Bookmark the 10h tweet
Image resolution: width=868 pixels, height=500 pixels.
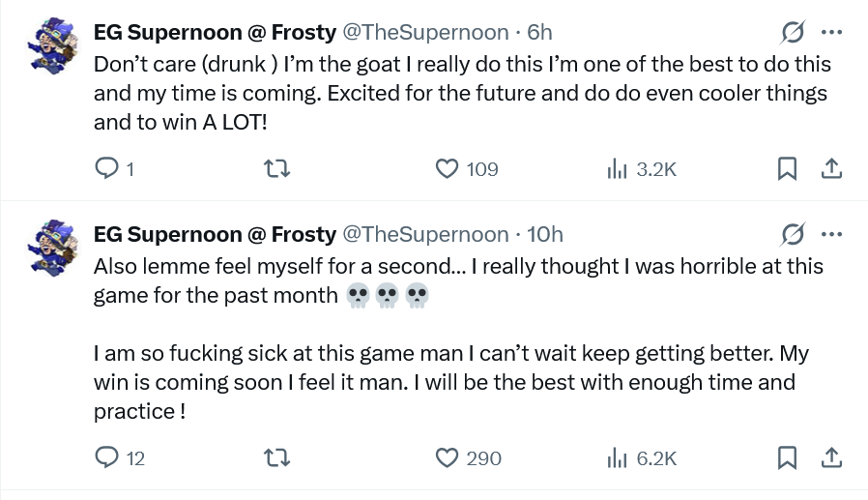(787, 457)
